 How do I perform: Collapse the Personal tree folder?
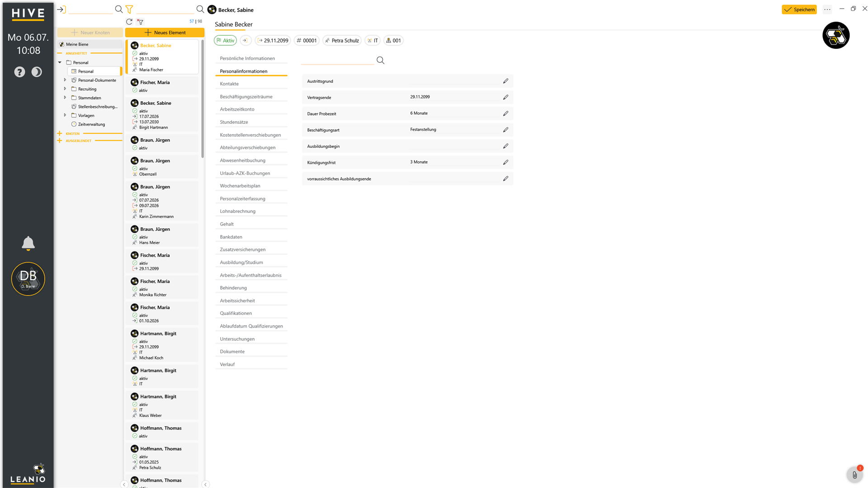60,62
